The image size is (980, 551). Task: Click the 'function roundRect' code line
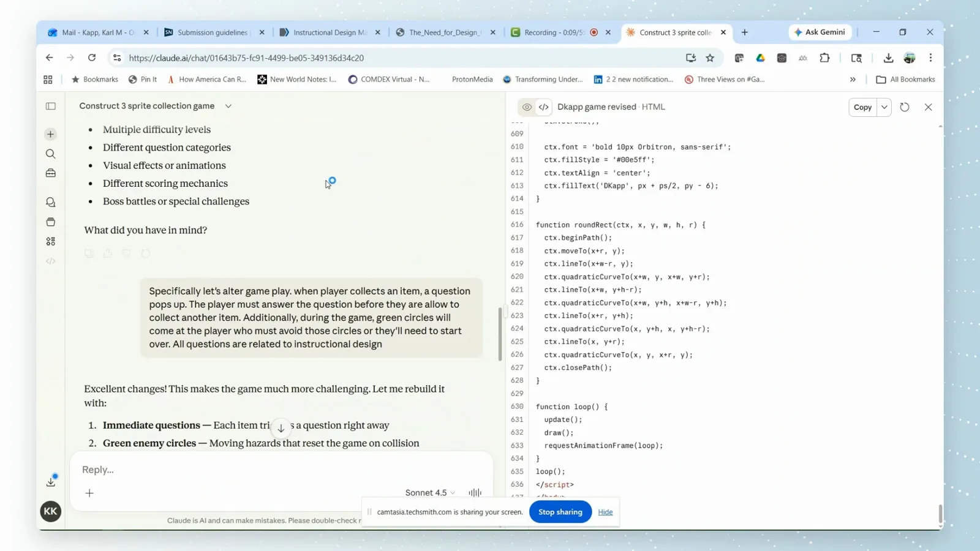(x=620, y=225)
